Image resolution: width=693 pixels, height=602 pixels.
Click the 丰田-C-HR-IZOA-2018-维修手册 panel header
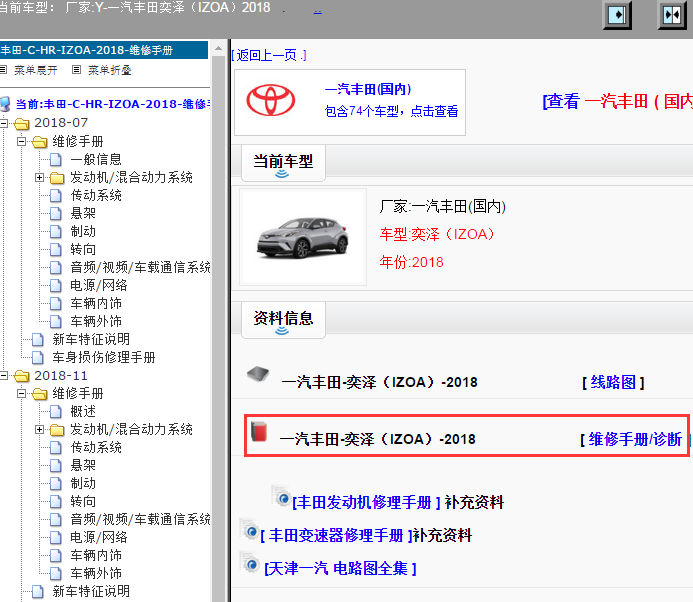coord(104,50)
